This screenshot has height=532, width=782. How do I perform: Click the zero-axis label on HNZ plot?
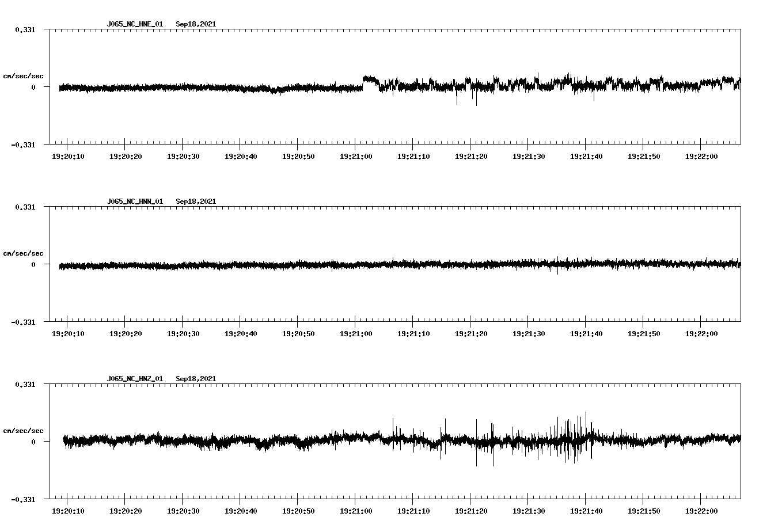(33, 442)
